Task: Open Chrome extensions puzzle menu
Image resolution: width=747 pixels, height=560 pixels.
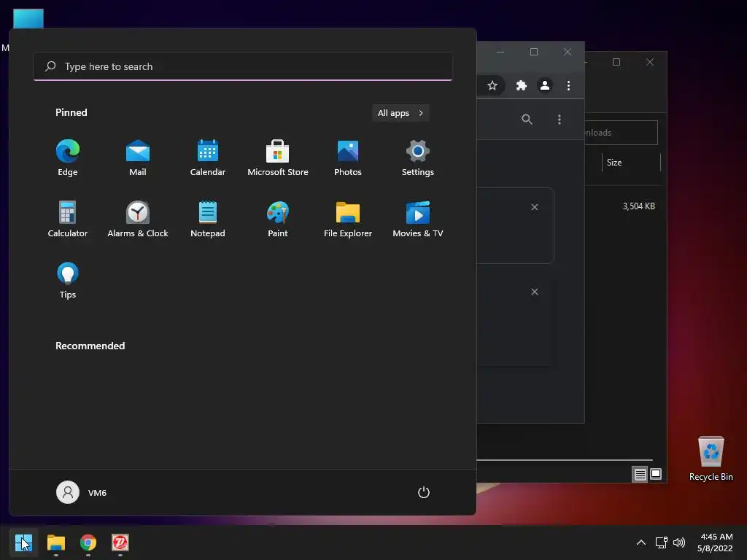Action: [x=521, y=85]
